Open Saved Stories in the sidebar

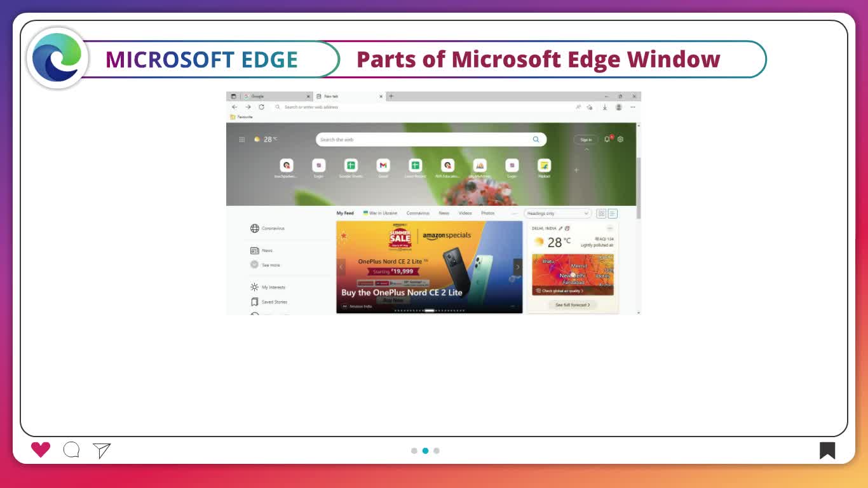pos(269,302)
